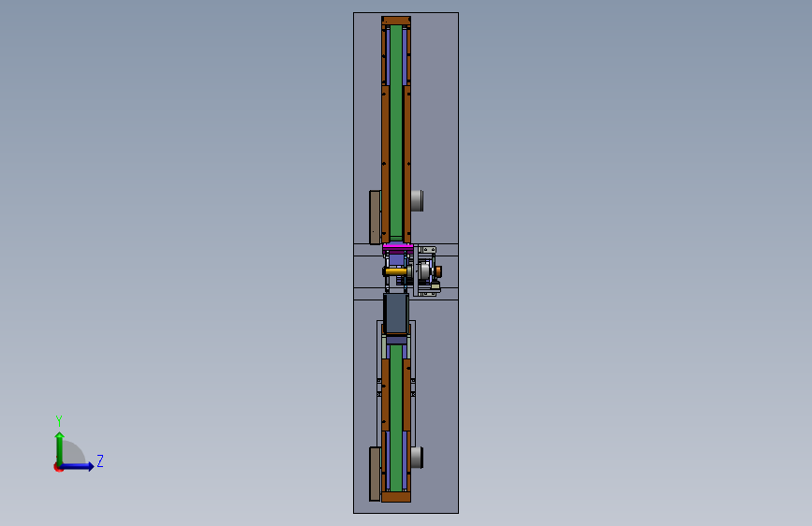This screenshot has width=812, height=526.
Task: Select the lower gray motor cylinder
Action: (418, 457)
